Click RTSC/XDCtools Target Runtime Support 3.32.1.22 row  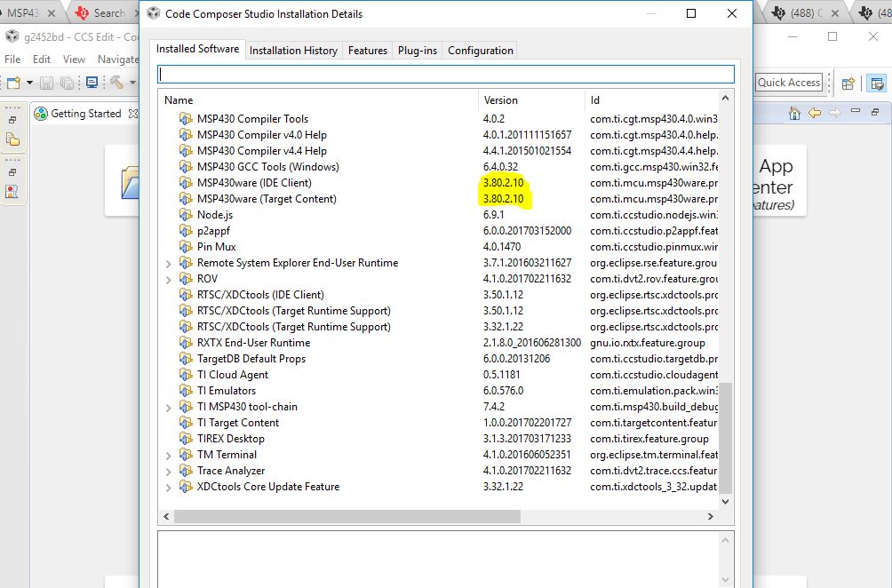click(438, 326)
